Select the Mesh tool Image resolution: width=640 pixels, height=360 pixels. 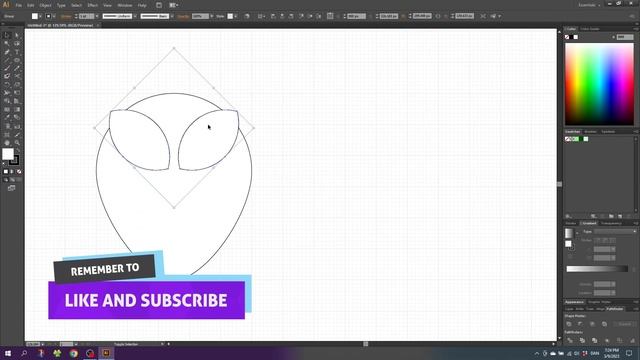coord(7,109)
